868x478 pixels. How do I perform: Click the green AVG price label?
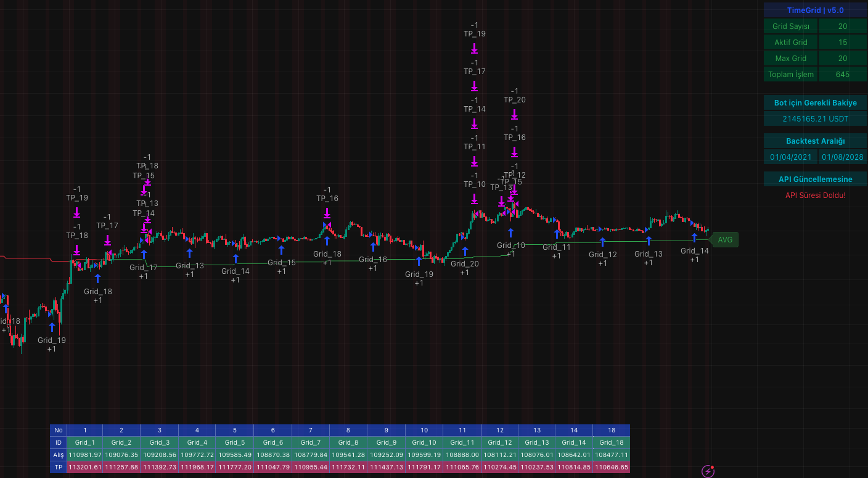pos(725,240)
